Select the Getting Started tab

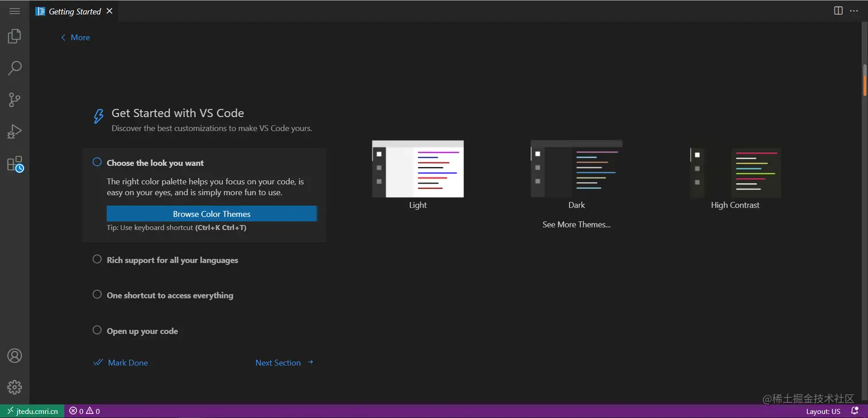pyautogui.click(x=75, y=11)
